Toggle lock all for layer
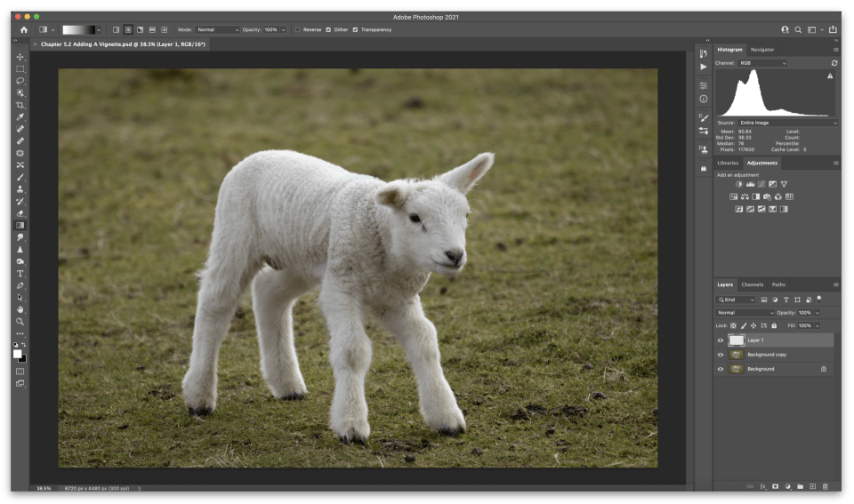 (x=774, y=325)
